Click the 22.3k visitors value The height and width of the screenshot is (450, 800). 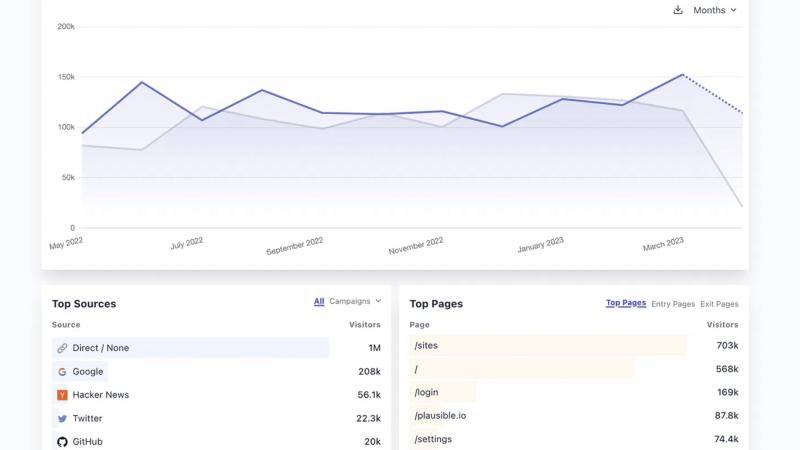coord(368,418)
